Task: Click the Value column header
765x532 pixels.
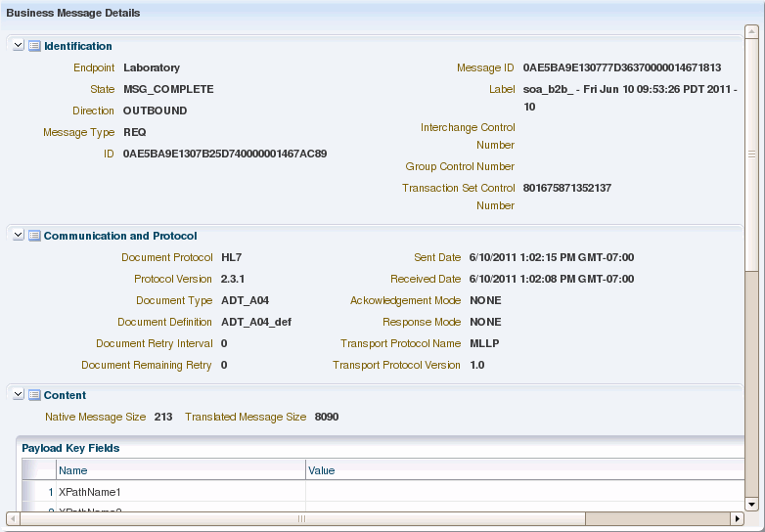Action: click(525, 470)
